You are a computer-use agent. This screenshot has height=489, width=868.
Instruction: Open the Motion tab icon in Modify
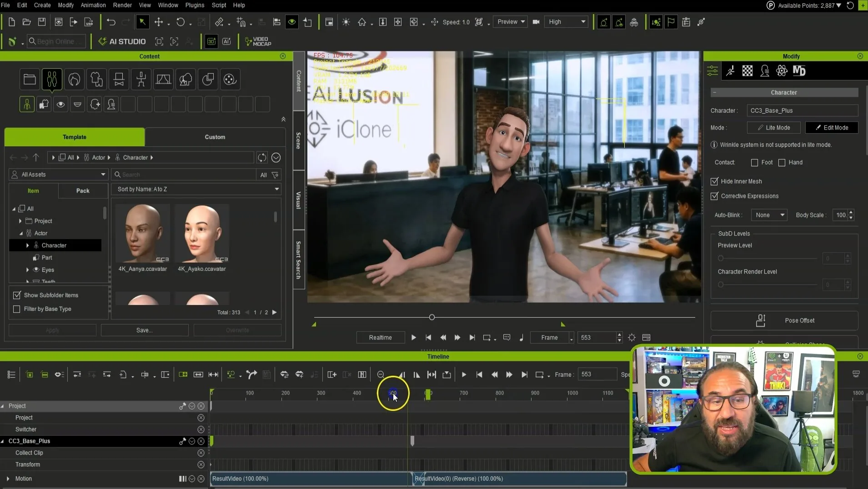(x=730, y=71)
